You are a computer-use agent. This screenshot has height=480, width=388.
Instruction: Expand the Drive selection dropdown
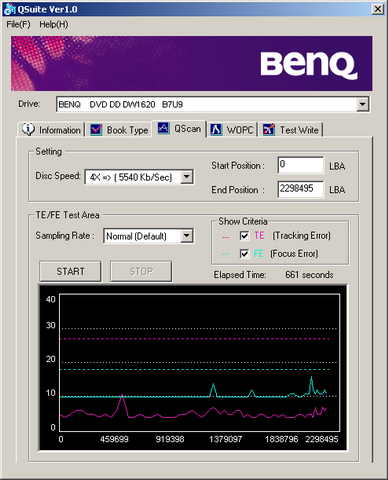pos(362,105)
